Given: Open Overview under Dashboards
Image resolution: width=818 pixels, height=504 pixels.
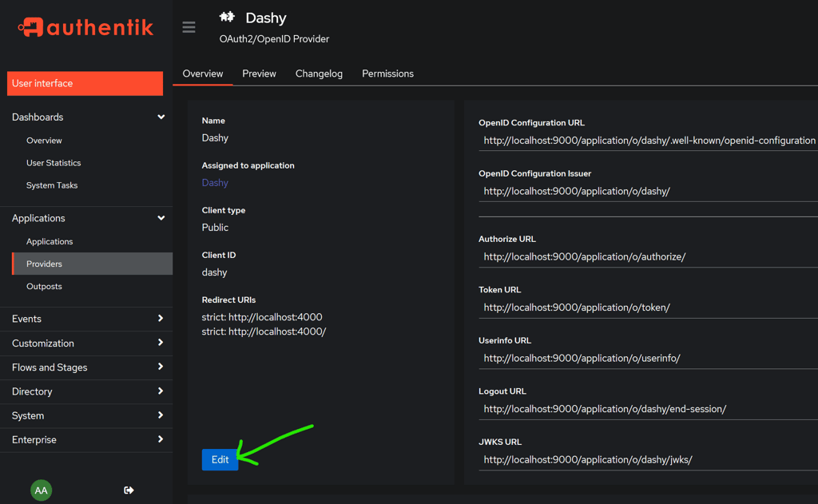Looking at the screenshot, I should [44, 141].
